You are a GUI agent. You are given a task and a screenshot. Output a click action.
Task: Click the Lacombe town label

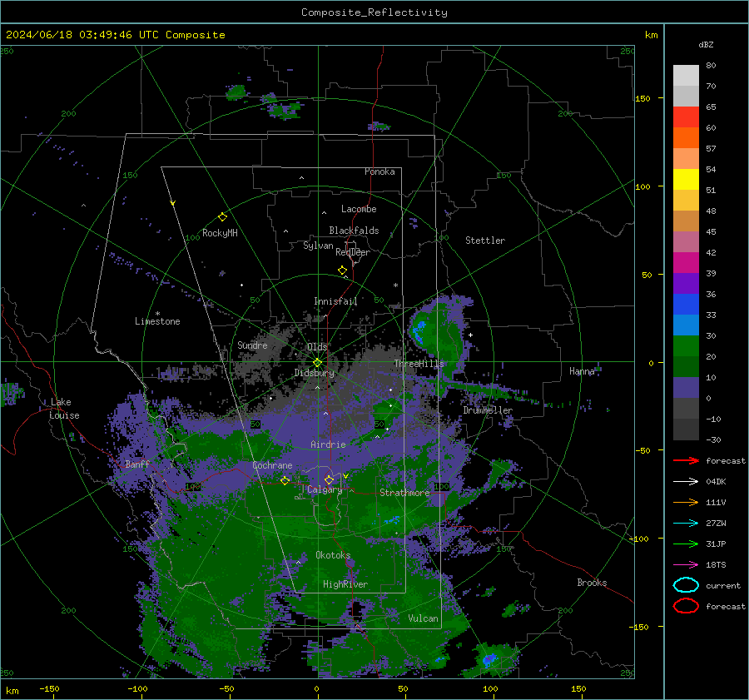[x=359, y=209]
